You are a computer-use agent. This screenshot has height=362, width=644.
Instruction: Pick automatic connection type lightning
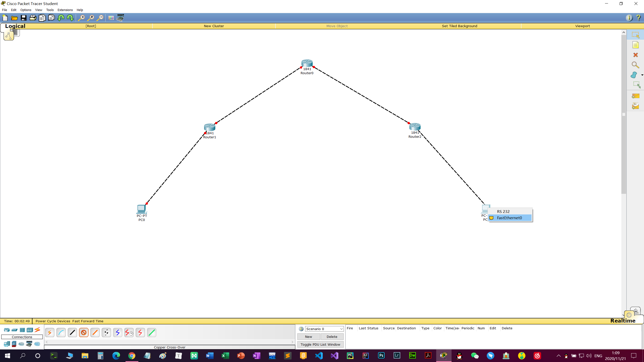click(x=50, y=333)
